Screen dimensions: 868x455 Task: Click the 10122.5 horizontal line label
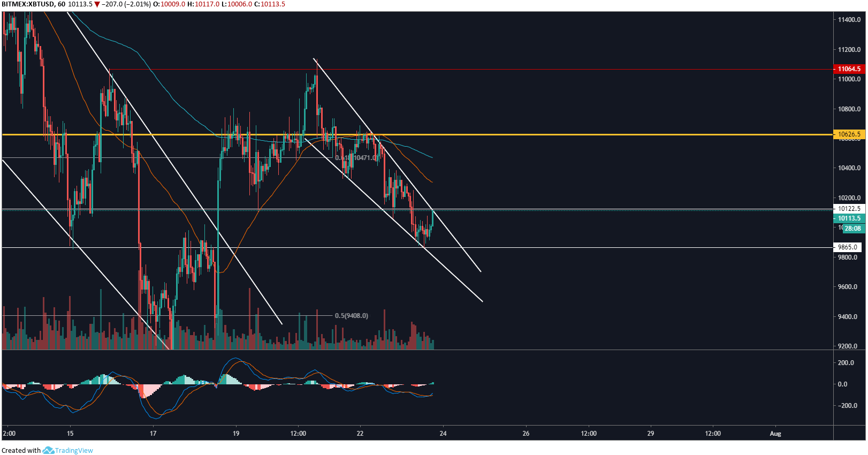849,209
